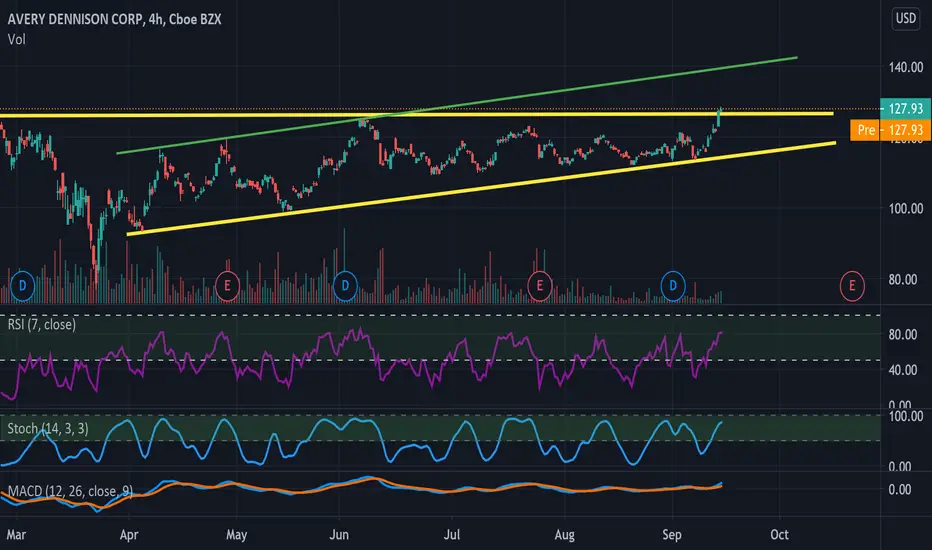The image size is (932, 550).
Task: Click the dividend D marker in early September
Action: tap(673, 286)
